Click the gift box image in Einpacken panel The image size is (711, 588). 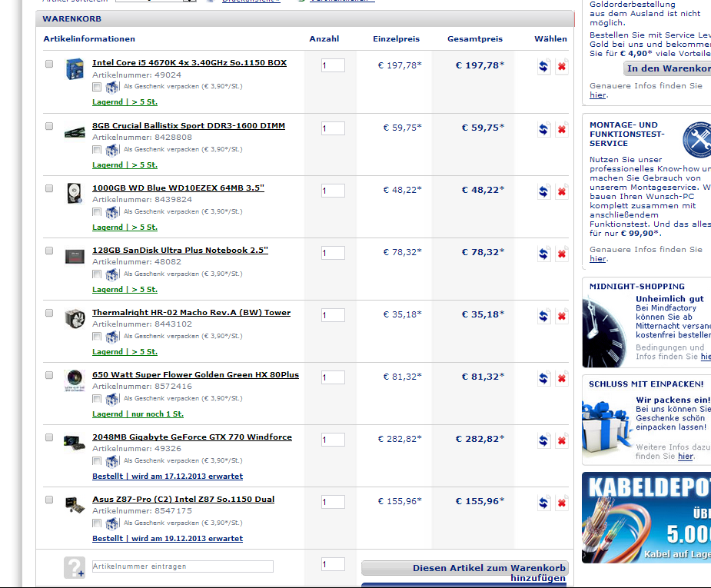606,427
